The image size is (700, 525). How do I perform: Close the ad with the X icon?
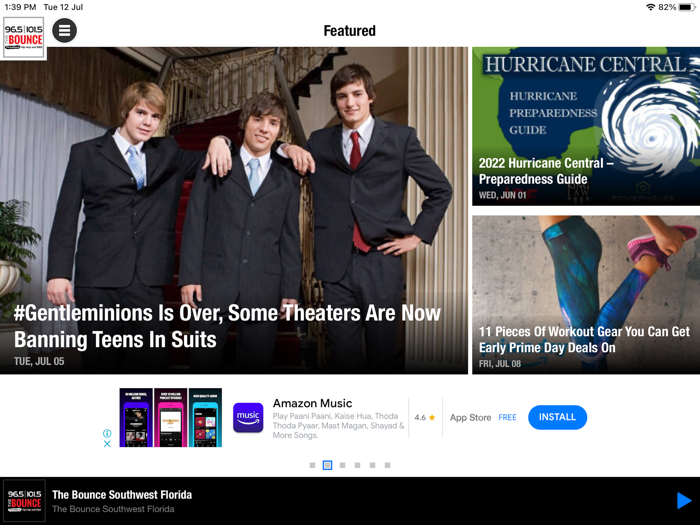point(107,444)
